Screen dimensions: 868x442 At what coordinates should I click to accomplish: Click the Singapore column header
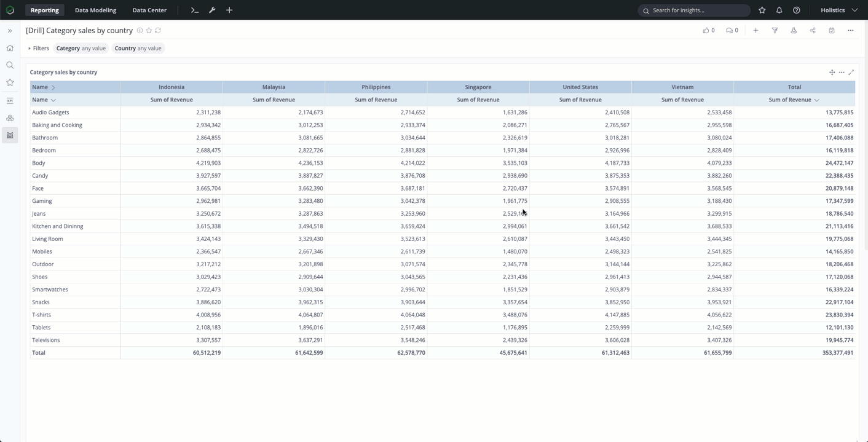click(478, 87)
